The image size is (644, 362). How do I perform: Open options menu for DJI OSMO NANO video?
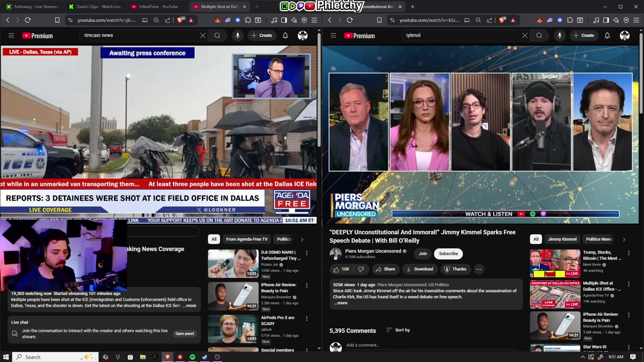[306, 253]
